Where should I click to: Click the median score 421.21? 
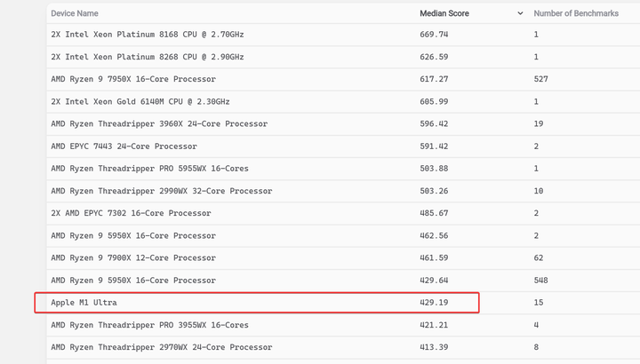tap(434, 325)
